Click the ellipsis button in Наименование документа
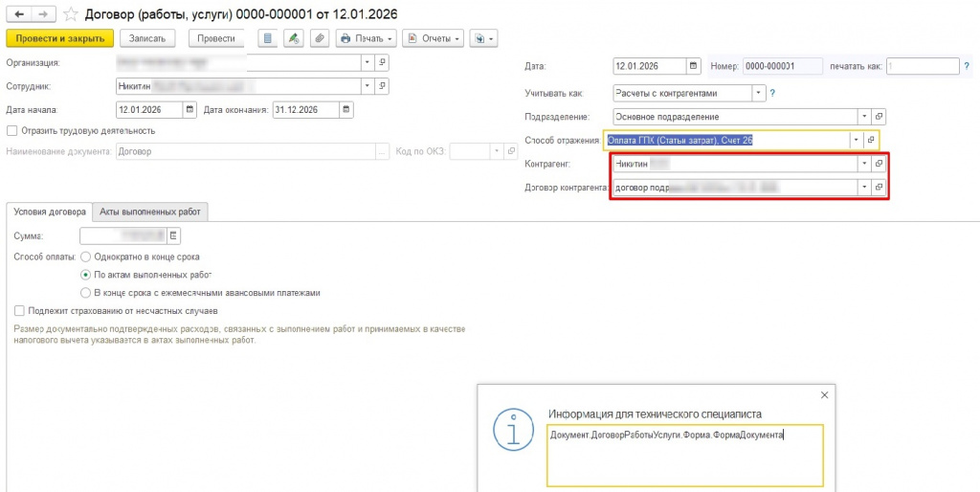The width and height of the screenshot is (980, 492). pos(382,151)
